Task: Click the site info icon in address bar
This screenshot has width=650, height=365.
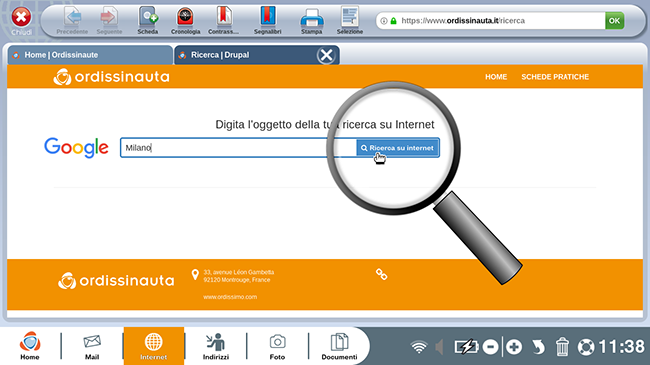Action: click(x=384, y=21)
